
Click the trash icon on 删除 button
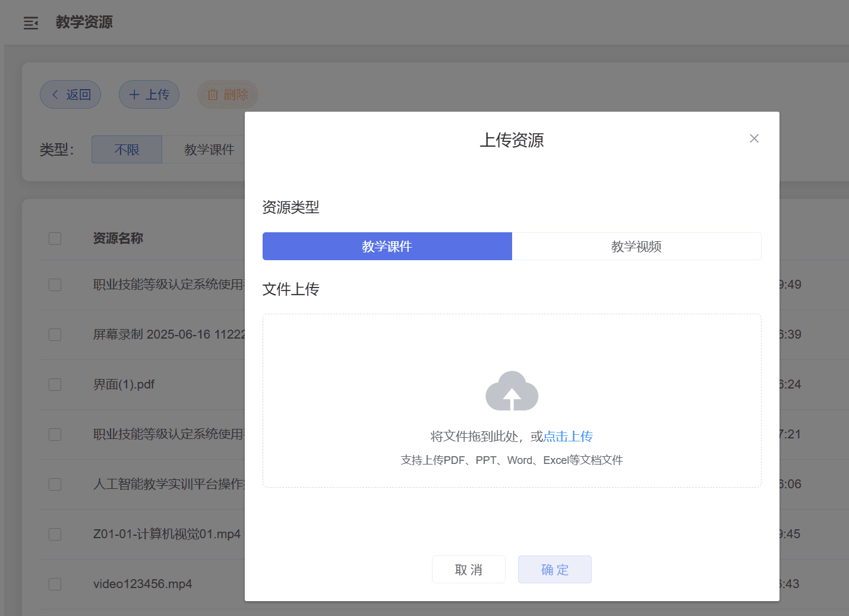[x=213, y=94]
